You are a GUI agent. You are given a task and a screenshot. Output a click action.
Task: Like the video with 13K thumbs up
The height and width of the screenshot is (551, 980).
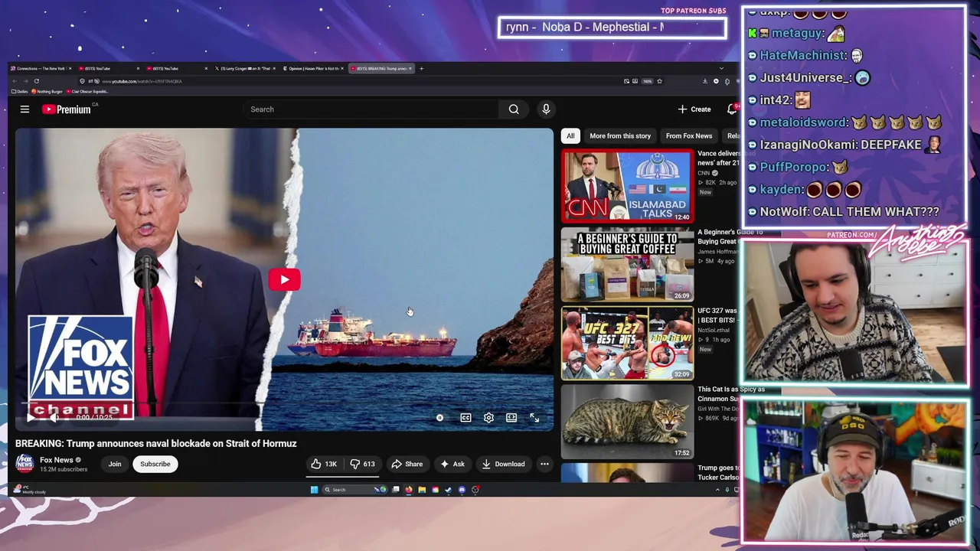[x=324, y=464]
